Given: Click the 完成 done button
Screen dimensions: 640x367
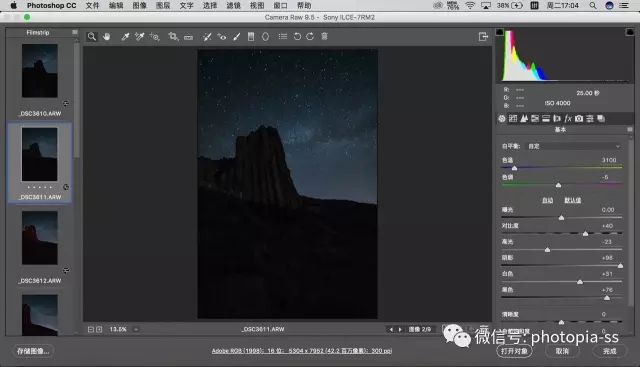Looking at the screenshot, I should point(609,351).
